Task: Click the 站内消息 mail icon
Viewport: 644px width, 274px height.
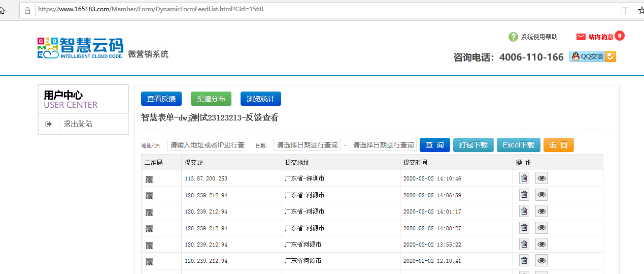Action: click(581, 37)
